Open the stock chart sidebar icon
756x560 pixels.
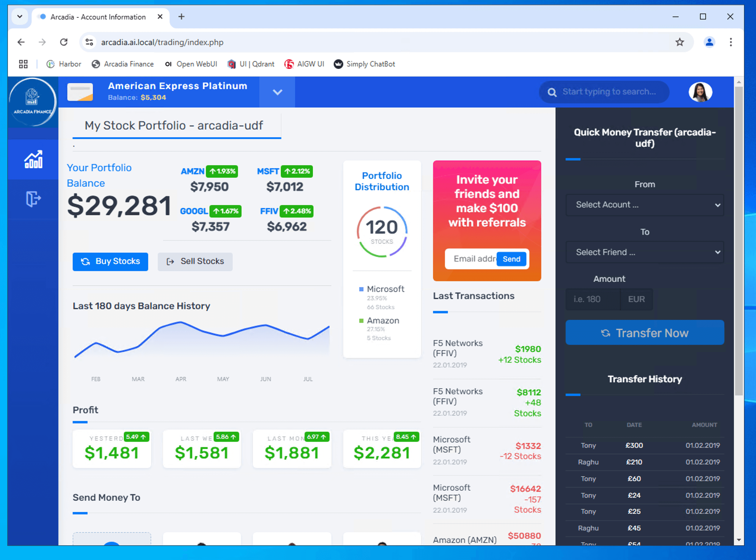tap(33, 159)
